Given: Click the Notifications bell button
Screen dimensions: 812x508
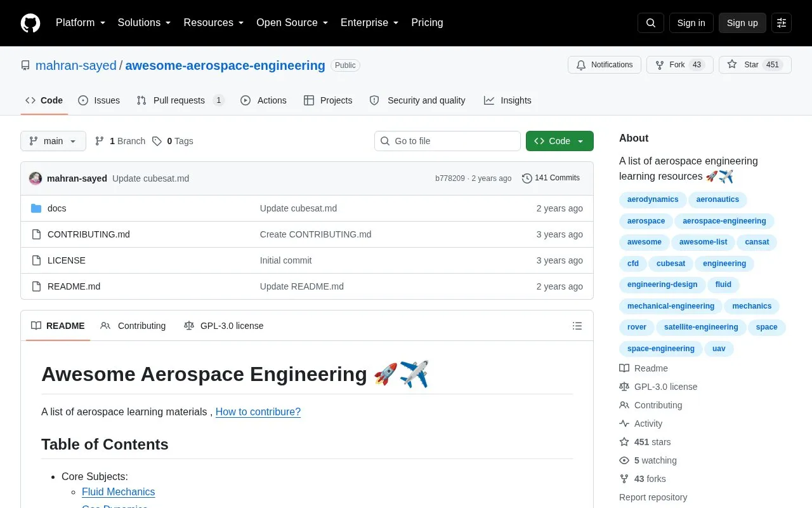Looking at the screenshot, I should (605, 65).
